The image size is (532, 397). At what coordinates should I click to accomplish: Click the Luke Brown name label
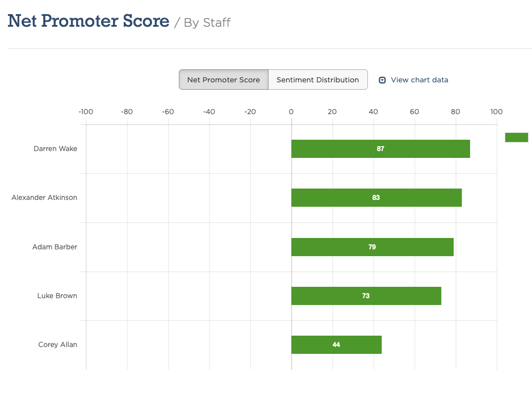[x=57, y=295]
